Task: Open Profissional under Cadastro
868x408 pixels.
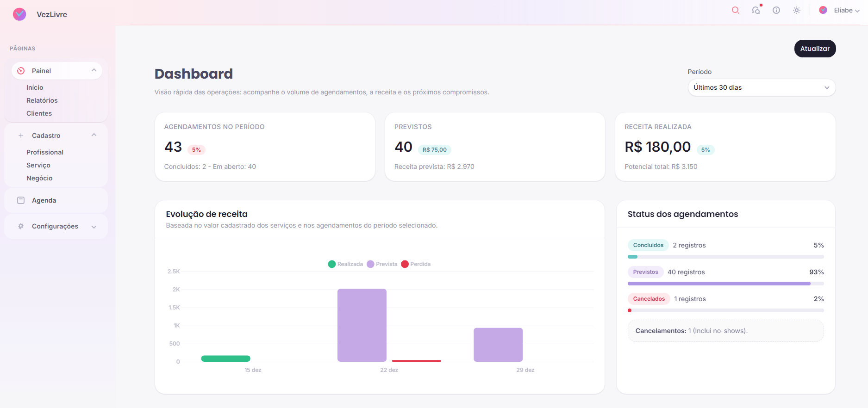Action: (45, 152)
